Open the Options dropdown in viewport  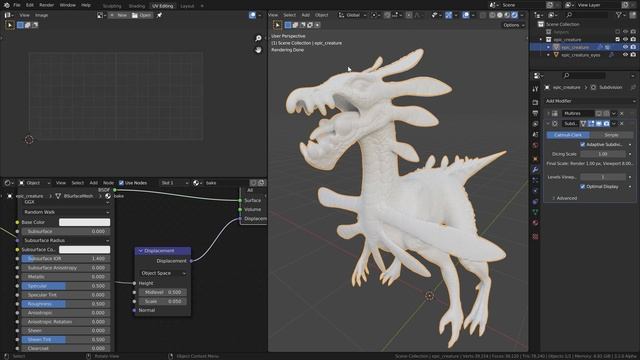(x=513, y=25)
